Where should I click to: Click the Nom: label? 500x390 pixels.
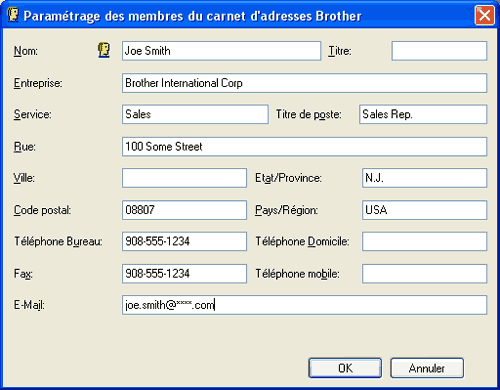tap(26, 51)
